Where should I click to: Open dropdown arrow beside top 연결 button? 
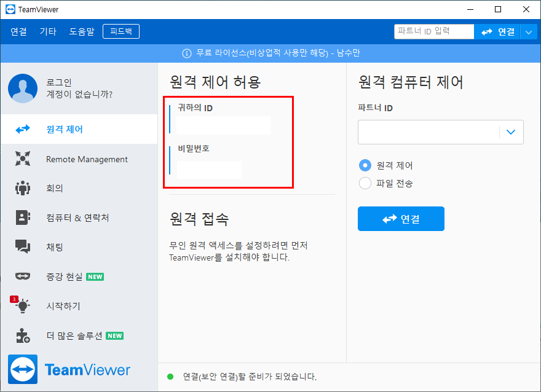coord(529,32)
